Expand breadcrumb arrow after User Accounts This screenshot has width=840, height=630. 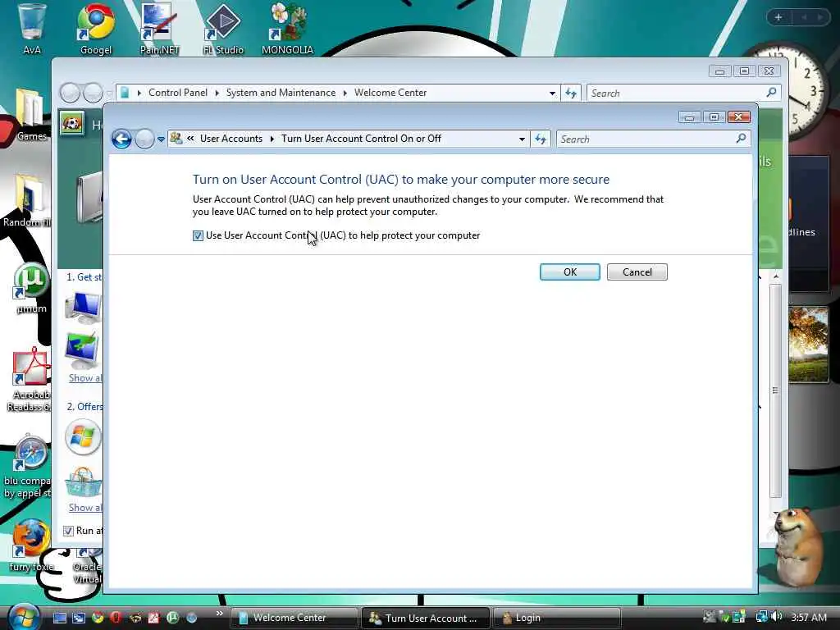click(x=272, y=139)
